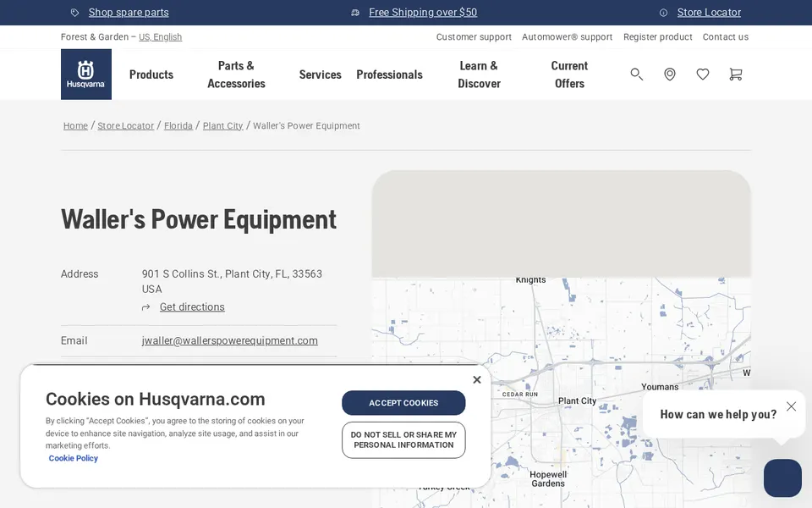Click Do Not Sell or Share My Personal Information

tap(403, 440)
